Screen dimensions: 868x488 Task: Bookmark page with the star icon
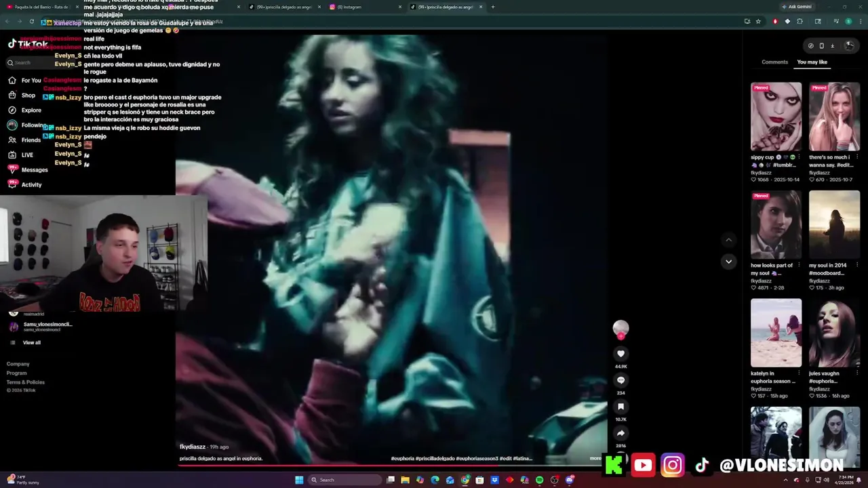click(758, 21)
